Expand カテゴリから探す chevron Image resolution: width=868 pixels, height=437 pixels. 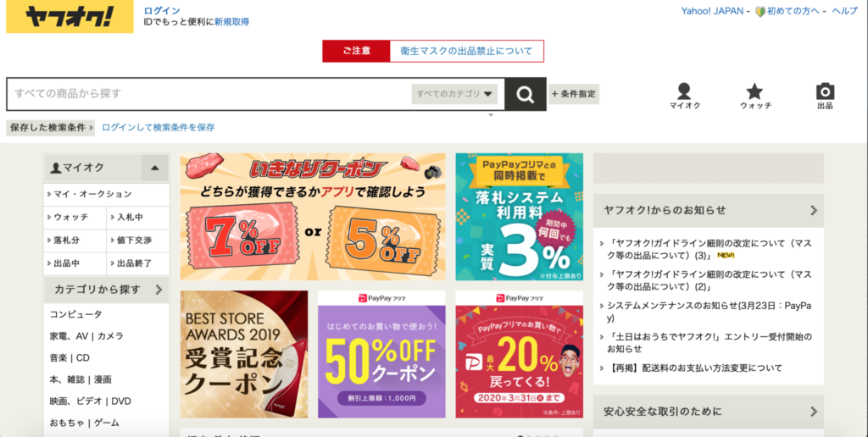point(159,290)
